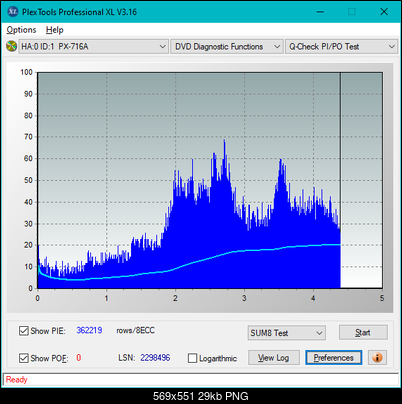Image resolution: width=402 pixels, height=404 pixels.
Task: Open the Preferences button
Action: (x=333, y=358)
